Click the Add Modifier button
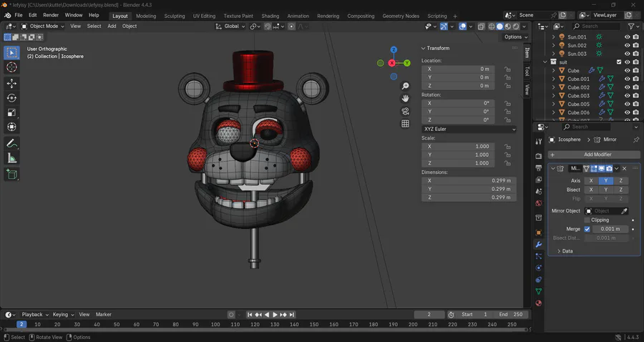This screenshot has width=644, height=342. (594, 155)
